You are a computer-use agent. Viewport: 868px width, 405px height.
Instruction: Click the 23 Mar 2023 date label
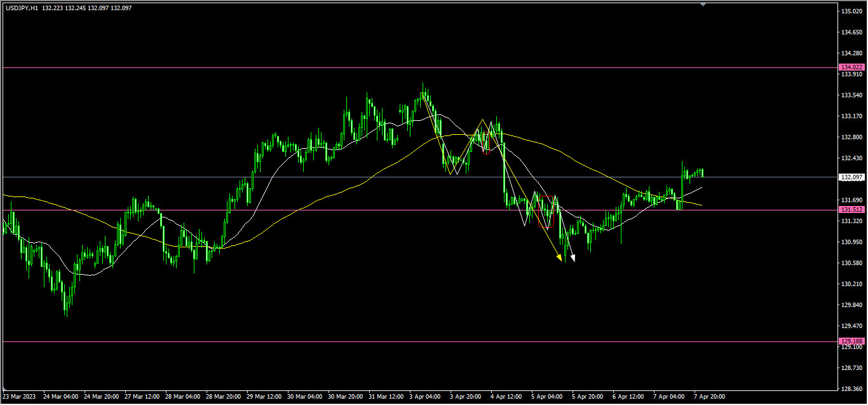(19, 397)
